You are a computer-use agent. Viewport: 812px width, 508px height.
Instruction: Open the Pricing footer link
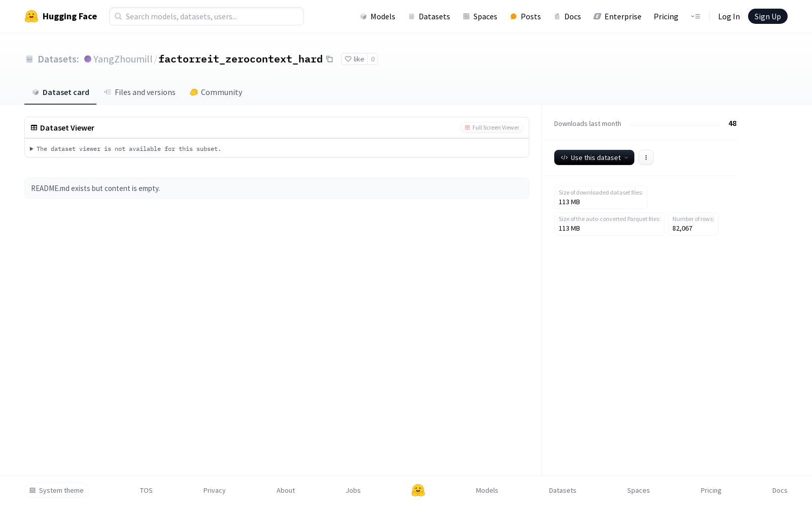pos(711,490)
